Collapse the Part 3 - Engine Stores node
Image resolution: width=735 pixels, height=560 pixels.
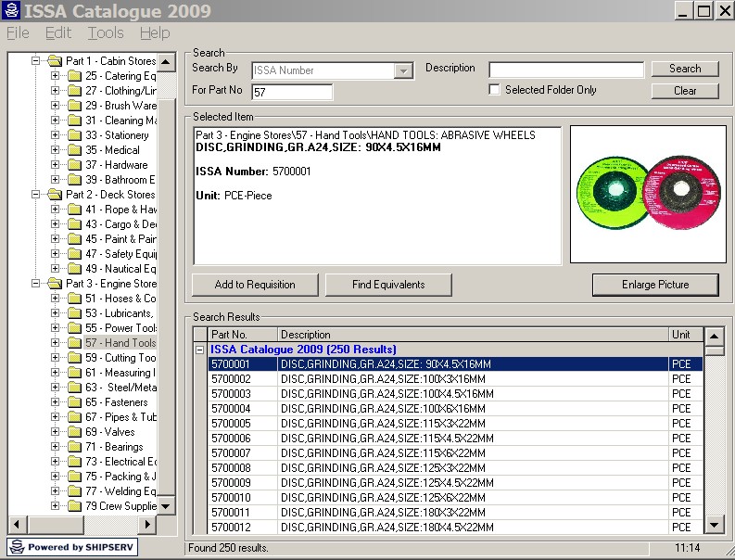(35, 284)
